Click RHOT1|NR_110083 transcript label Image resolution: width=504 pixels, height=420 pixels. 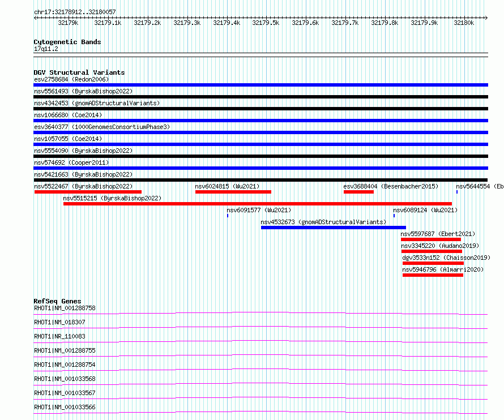click(59, 336)
